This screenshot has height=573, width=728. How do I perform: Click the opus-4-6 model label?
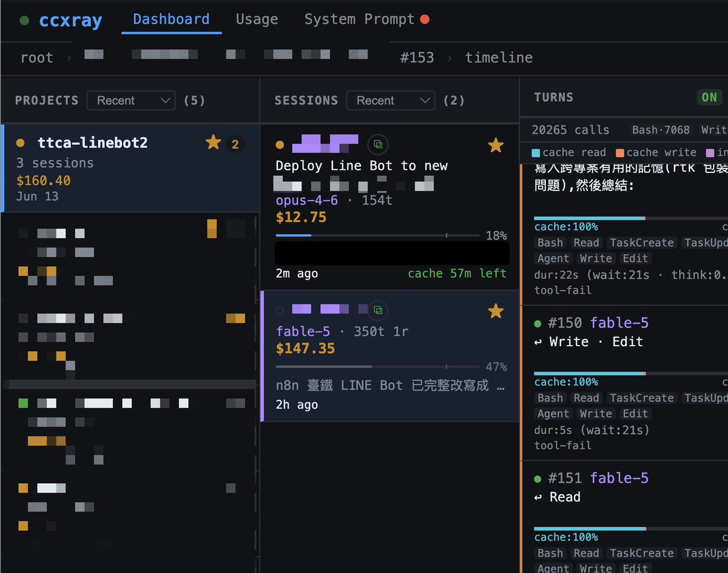point(306,200)
